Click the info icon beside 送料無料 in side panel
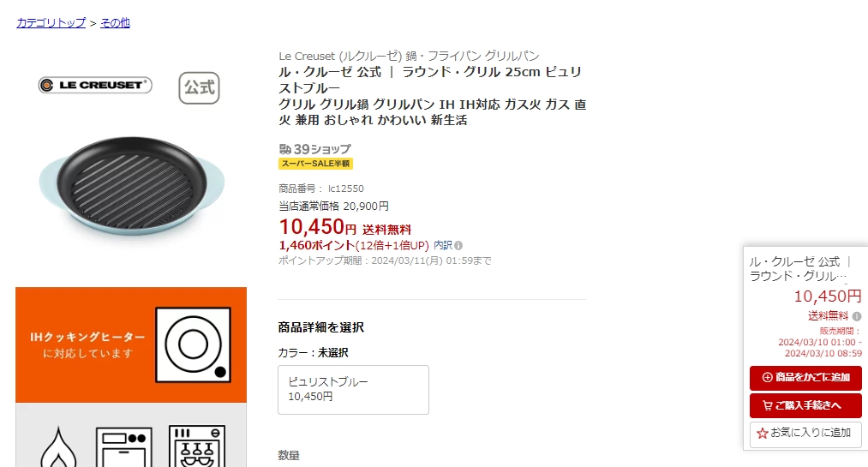Screen dimensions: 868x467 856,316
